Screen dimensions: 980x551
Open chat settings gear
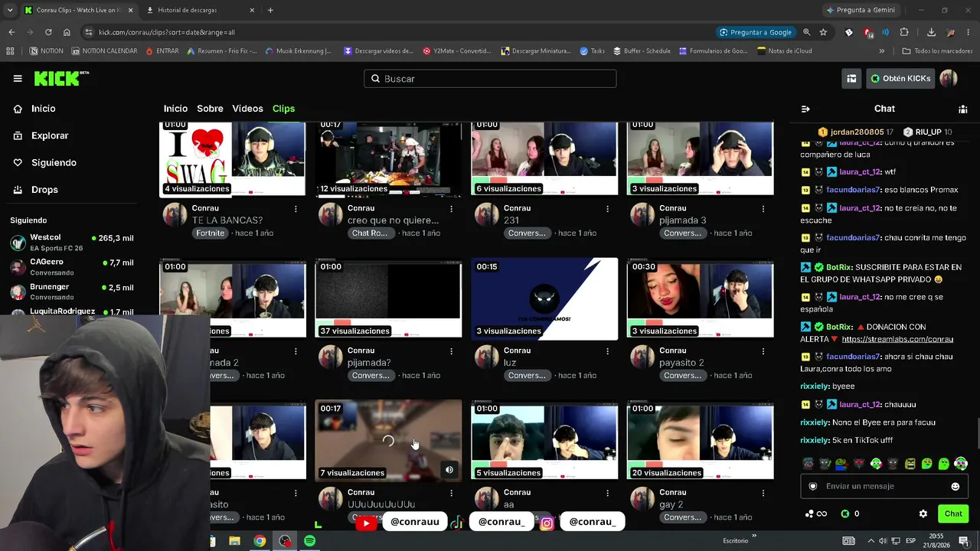pyautogui.click(x=923, y=514)
